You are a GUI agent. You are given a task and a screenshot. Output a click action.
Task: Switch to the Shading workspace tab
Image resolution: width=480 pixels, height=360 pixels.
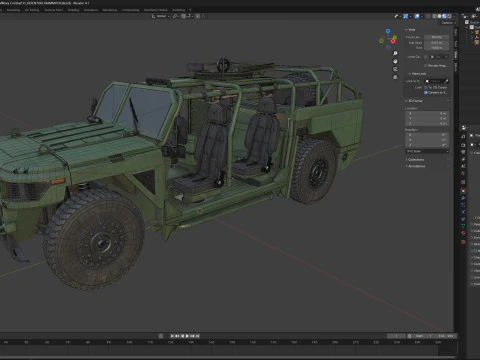pyautogui.click(x=73, y=10)
